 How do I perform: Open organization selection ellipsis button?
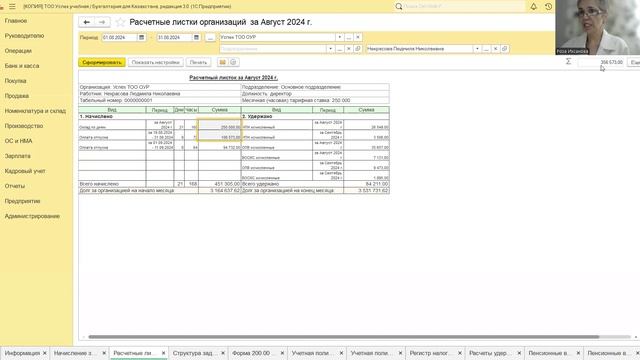[x=349, y=37]
